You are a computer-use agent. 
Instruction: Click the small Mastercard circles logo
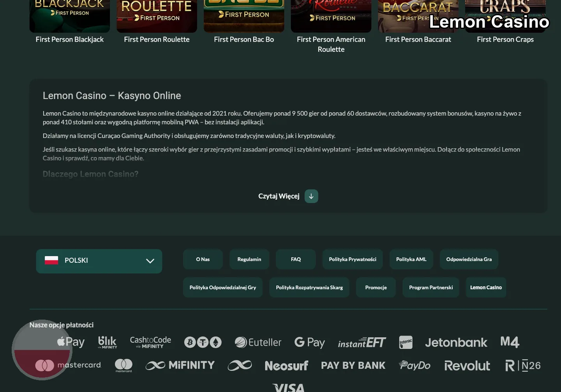click(x=123, y=366)
